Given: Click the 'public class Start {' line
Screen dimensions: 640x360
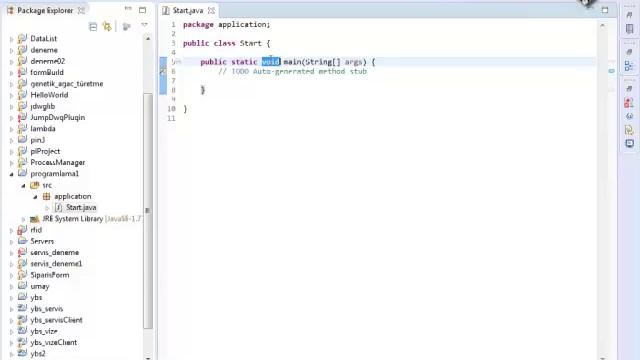Looking at the screenshot, I should click(227, 43).
